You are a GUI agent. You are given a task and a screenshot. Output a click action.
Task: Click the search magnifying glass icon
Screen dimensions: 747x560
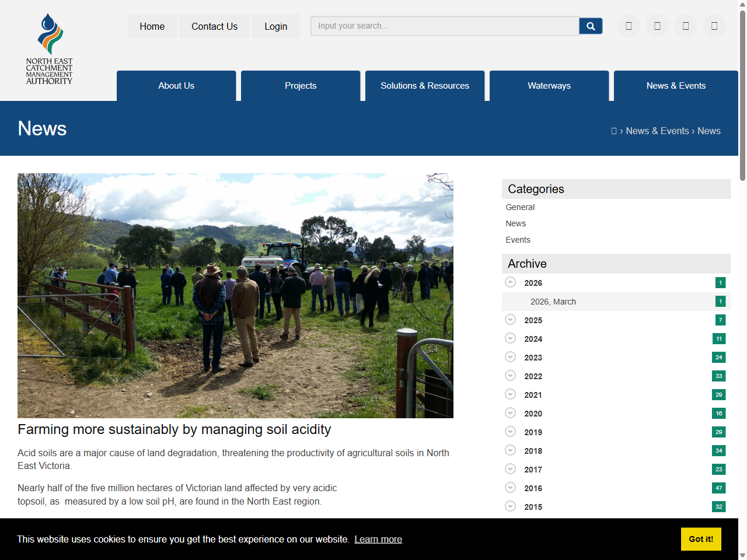(591, 26)
